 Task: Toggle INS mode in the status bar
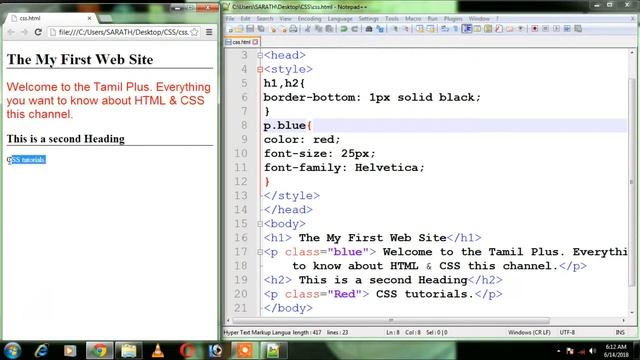620,332
